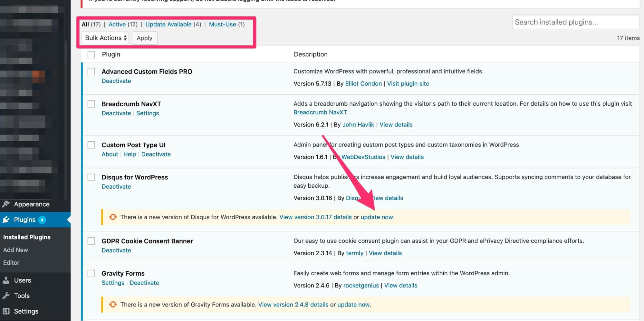Open rocketgenius author link

361,286
